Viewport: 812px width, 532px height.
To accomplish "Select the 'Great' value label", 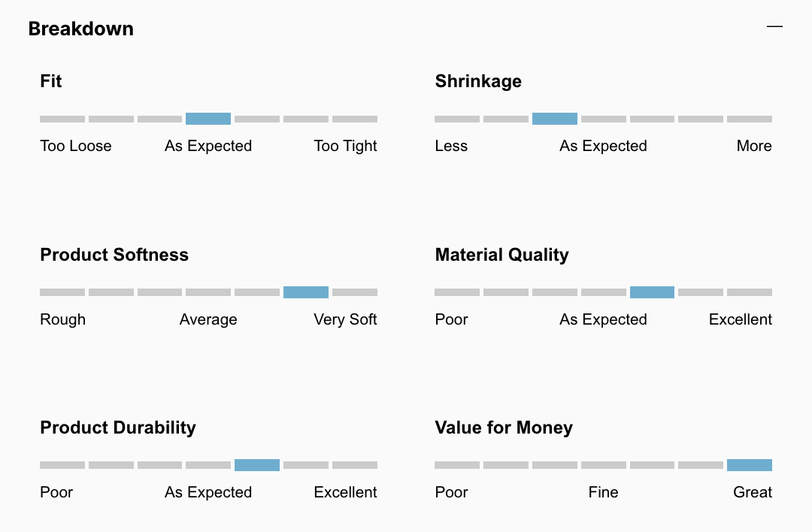I will [x=753, y=492].
